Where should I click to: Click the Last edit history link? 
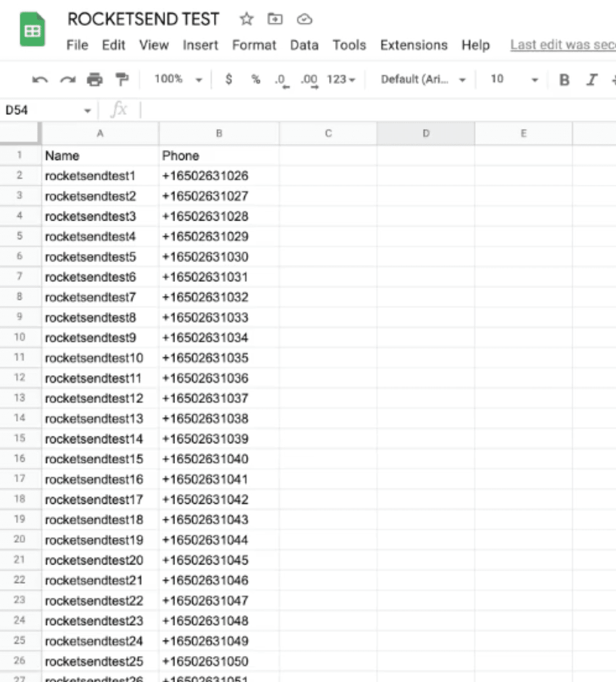point(562,45)
